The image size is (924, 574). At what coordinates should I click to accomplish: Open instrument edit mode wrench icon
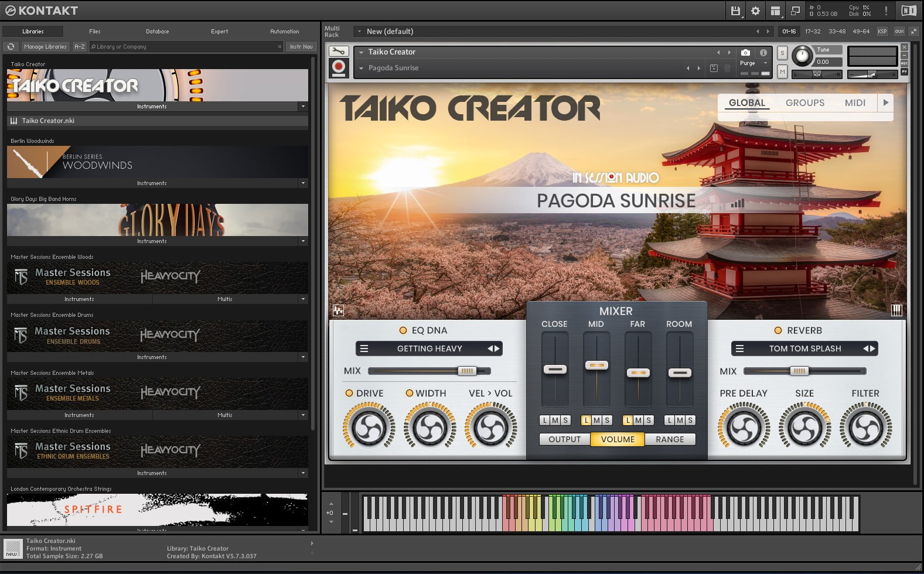pyautogui.click(x=339, y=52)
